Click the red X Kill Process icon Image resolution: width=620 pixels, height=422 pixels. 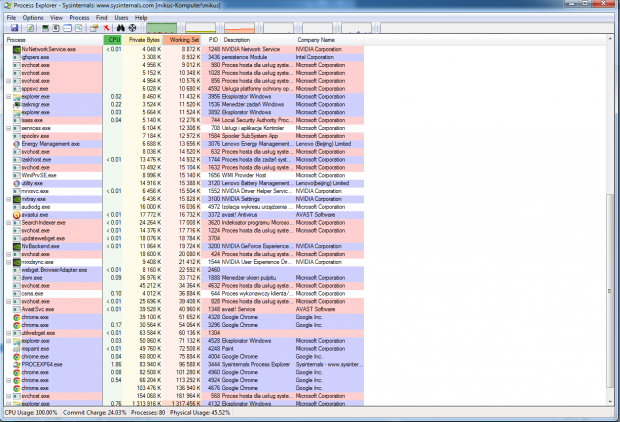click(106, 28)
